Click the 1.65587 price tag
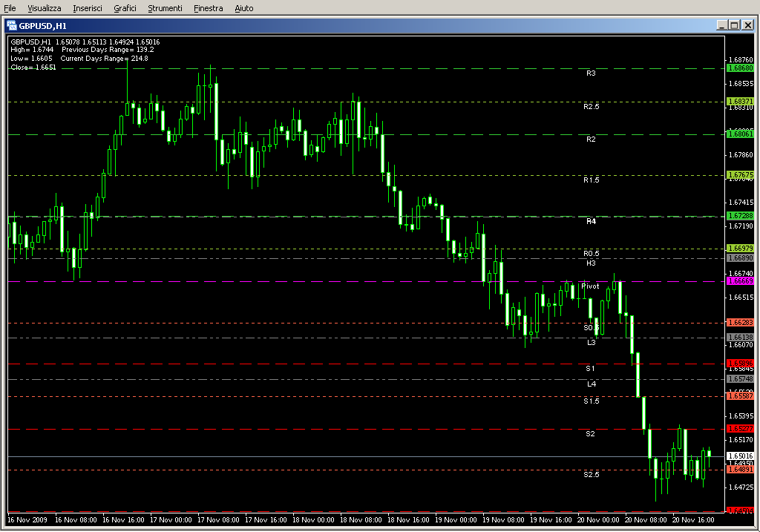760x532 pixels. [740, 396]
